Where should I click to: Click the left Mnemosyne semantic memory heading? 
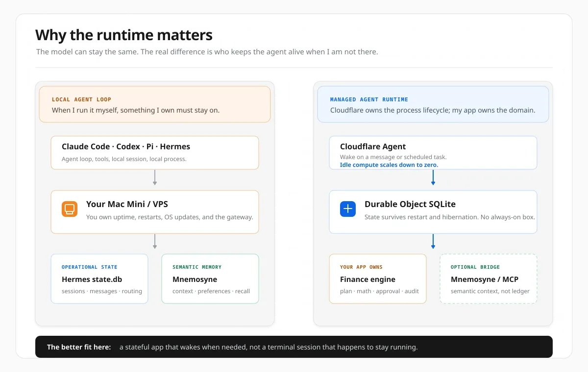point(195,279)
